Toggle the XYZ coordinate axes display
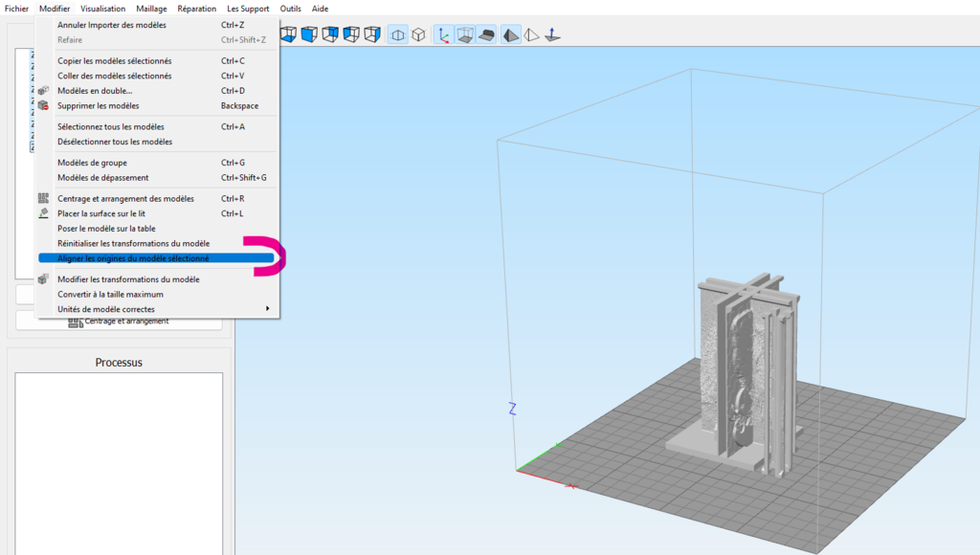The image size is (980, 555). 444,35
